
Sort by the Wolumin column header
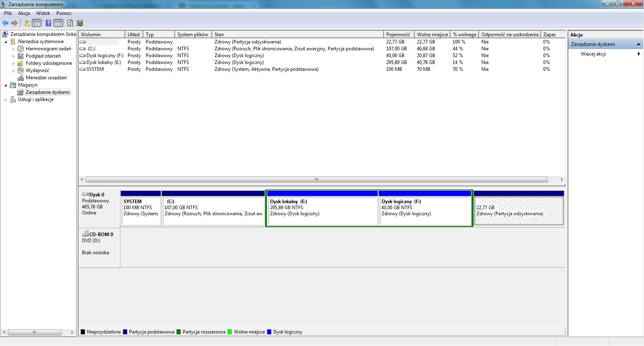(101, 35)
